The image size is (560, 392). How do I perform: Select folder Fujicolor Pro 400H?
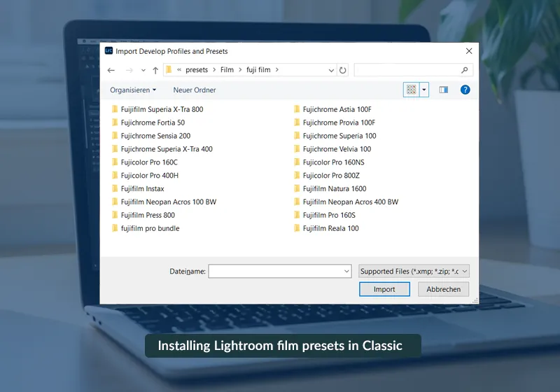[145, 175]
